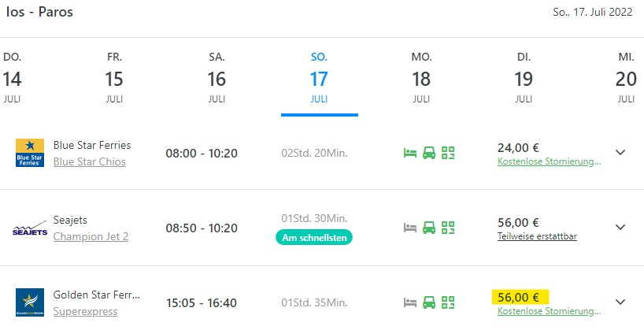Click QR code icon in Blue Star row
Image resolution: width=644 pixels, height=330 pixels.
pos(448,153)
